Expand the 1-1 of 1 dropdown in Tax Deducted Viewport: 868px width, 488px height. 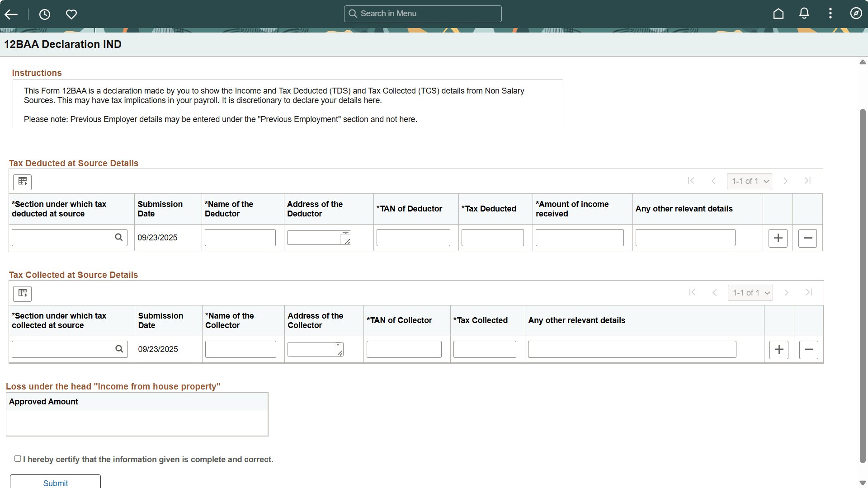[750, 181]
